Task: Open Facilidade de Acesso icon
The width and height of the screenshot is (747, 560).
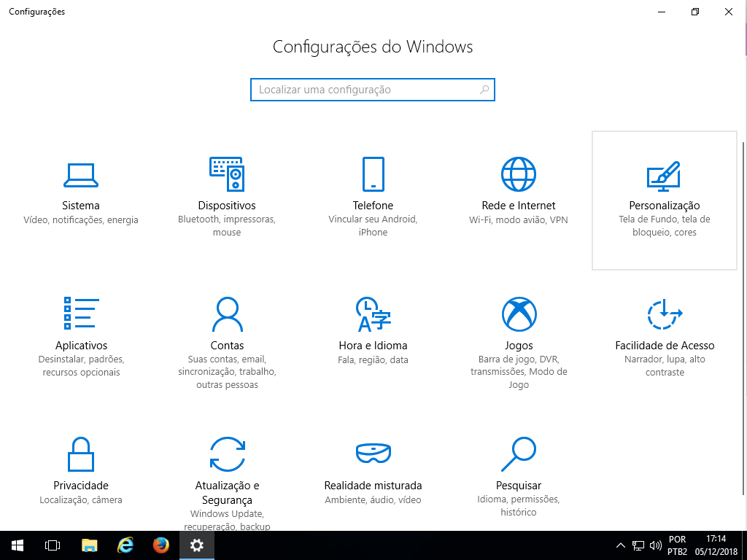Action: click(665, 314)
